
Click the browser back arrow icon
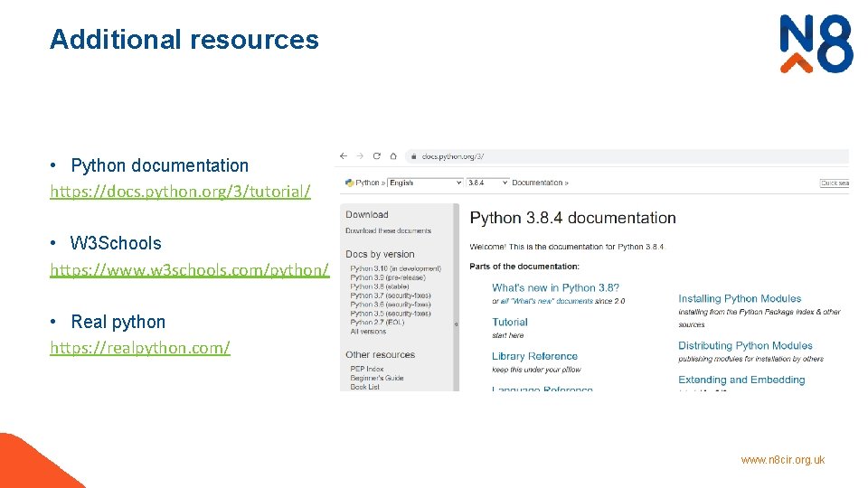coord(344,156)
